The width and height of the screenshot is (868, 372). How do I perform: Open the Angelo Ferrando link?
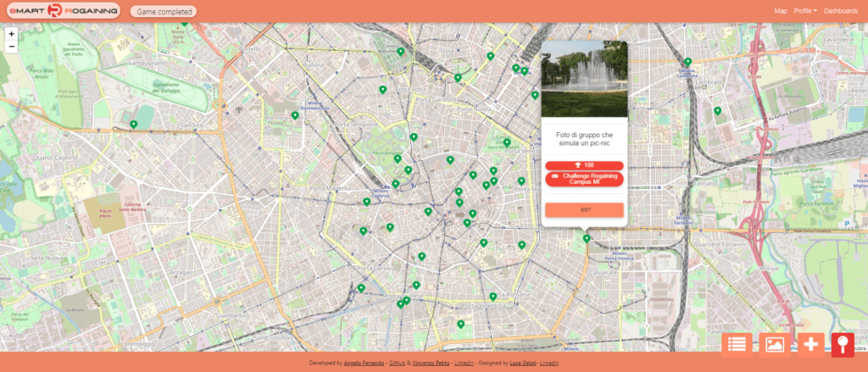point(364,364)
